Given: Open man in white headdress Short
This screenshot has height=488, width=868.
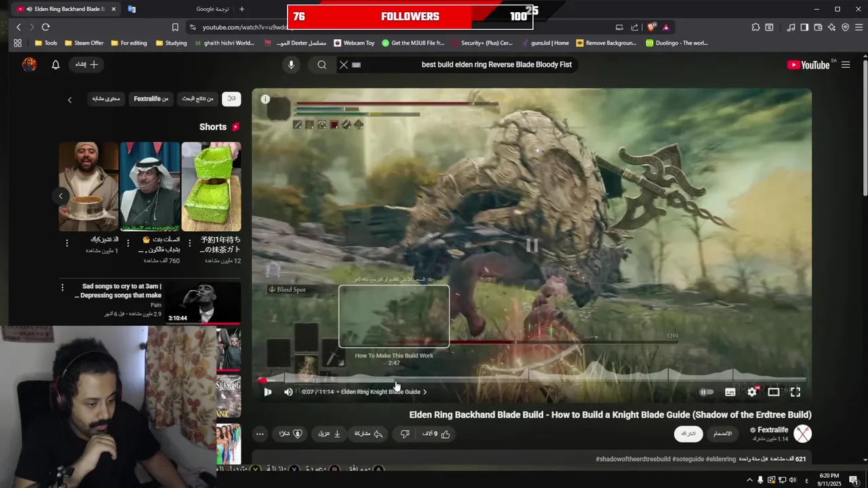Looking at the screenshot, I should tap(149, 186).
